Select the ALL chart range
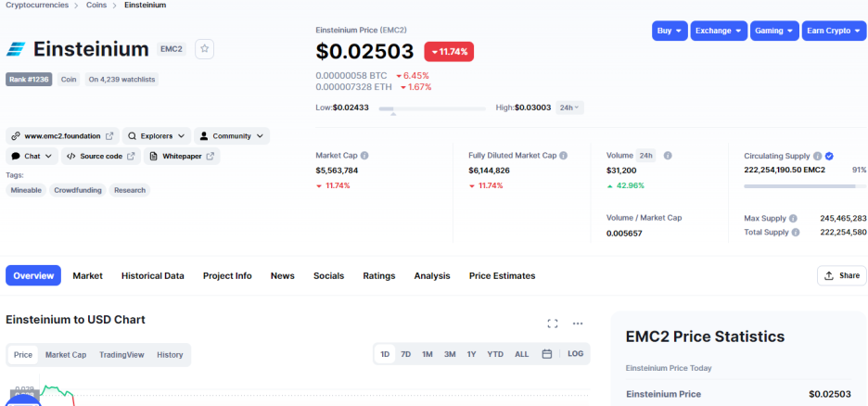The image size is (868, 406). pyautogui.click(x=522, y=354)
